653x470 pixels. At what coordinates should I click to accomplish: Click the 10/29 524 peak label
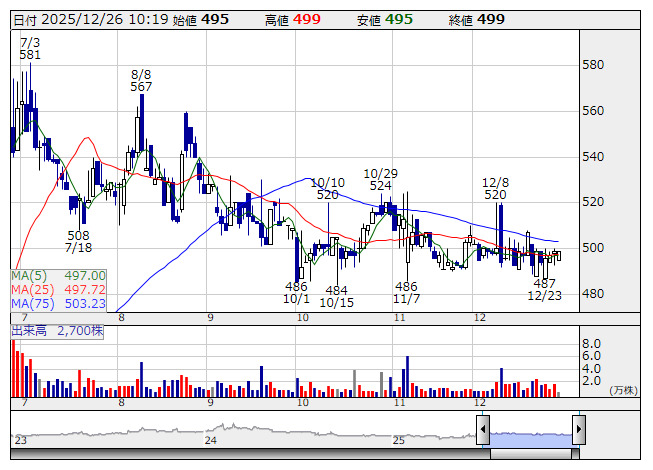381,179
